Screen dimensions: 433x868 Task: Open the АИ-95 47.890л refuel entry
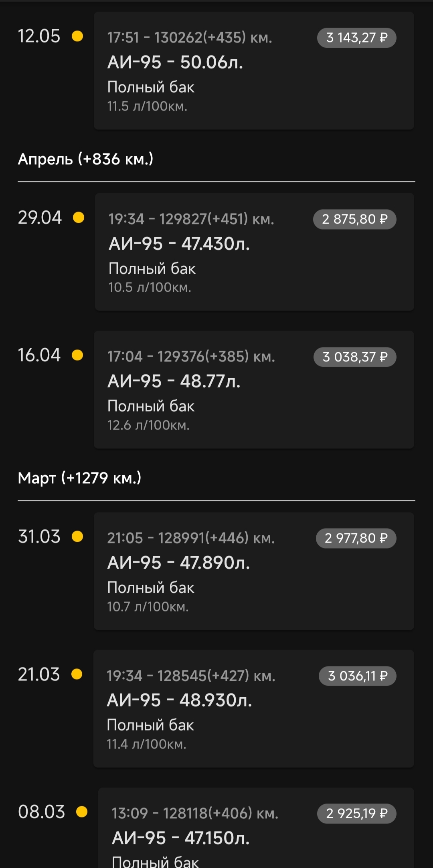click(x=254, y=571)
